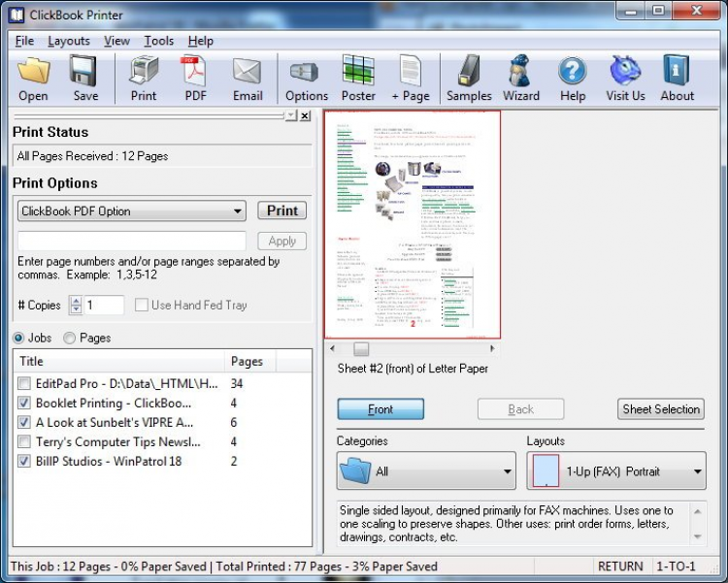Click the 'RETURN' status bar entry
728x583 pixels.
[620, 567]
